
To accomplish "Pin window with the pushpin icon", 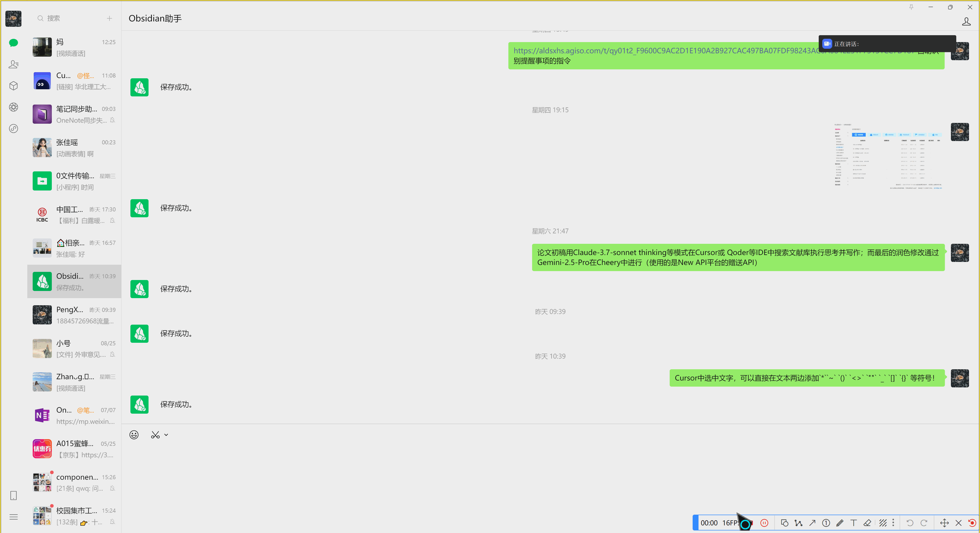I will 911,7.
